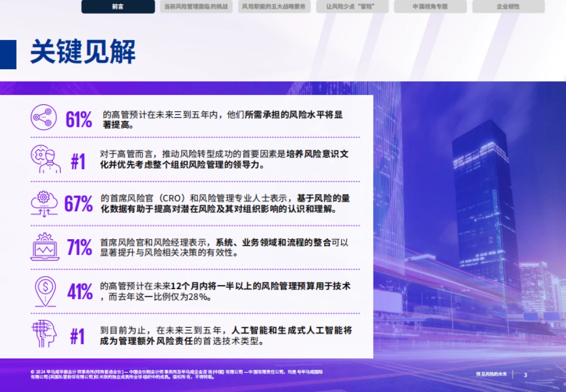Image resolution: width=566 pixels, height=392 pixels.
Task: Click the AI head icon near the bottom #1
Action: [45, 334]
